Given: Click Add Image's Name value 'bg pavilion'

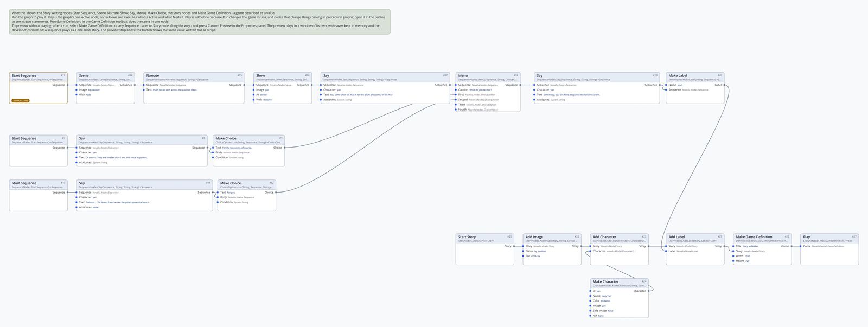Looking at the screenshot, I should 540,251.
